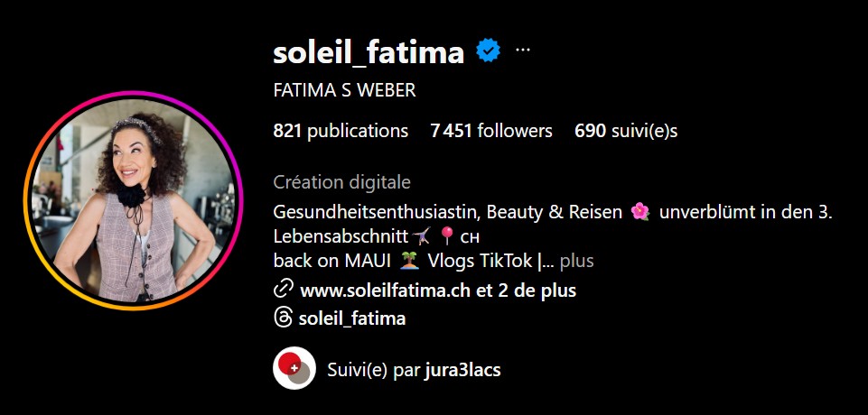868x415 pixels.
Task: Open www.soleilfatima.ch et 2 de plus links
Action: [x=438, y=290]
